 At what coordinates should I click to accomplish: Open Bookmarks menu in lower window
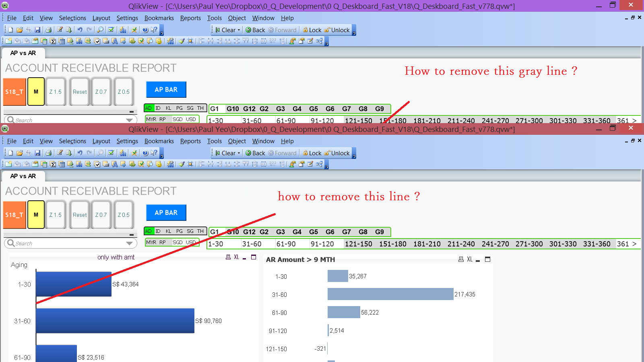tap(159, 141)
